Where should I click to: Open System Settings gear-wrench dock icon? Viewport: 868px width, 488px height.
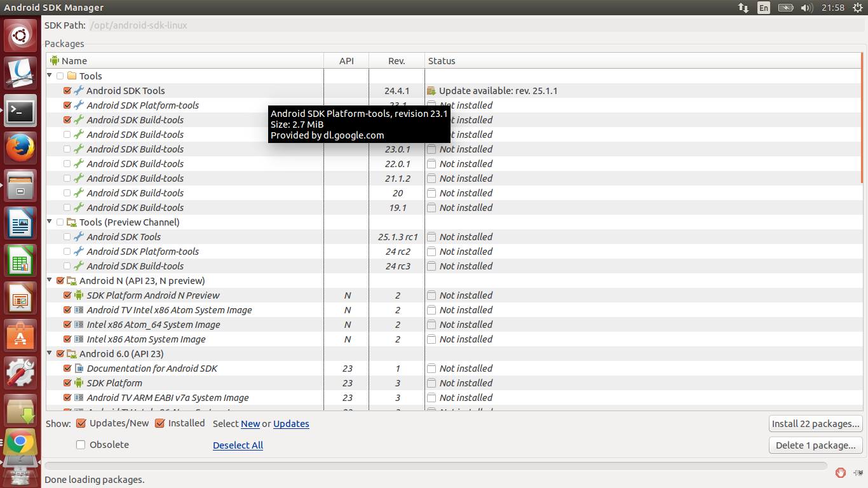[x=20, y=374]
